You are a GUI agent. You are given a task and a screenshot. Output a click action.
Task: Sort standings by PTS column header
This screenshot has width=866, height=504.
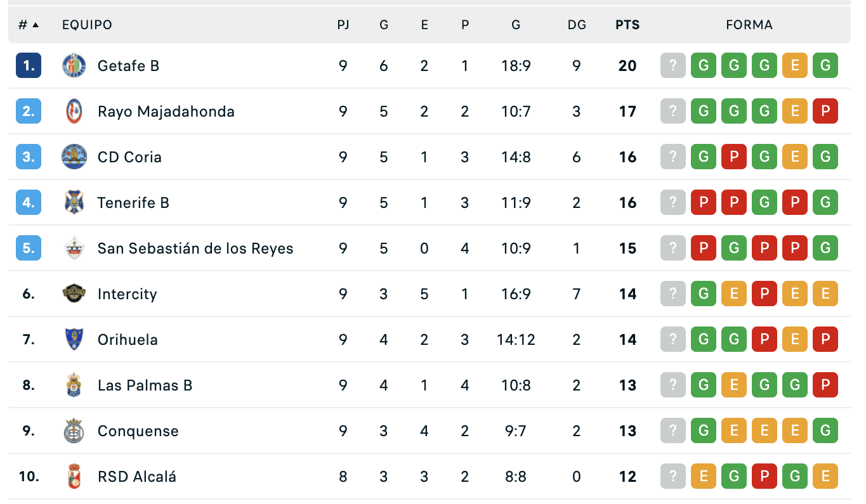tap(627, 25)
